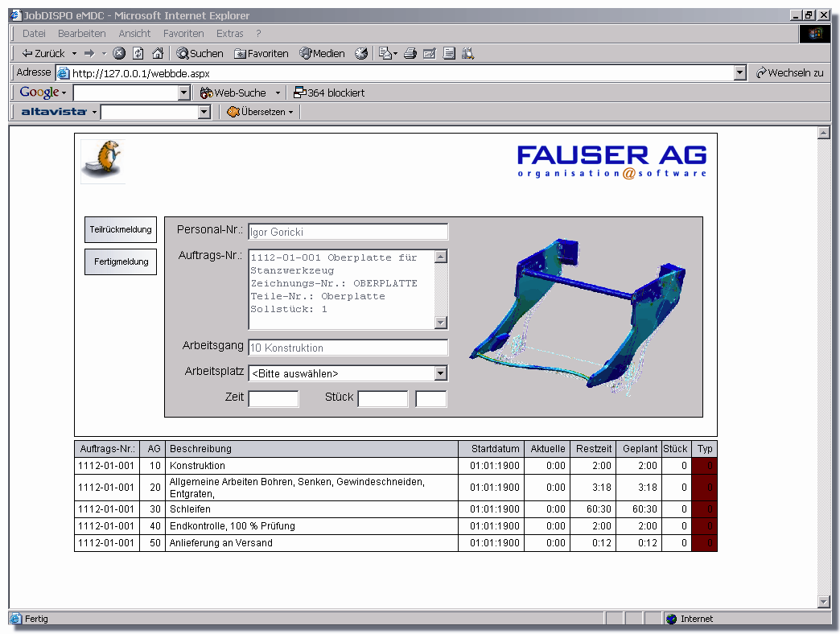This screenshot has width=840, height=634.
Task: Open the Medien toolbar button
Action: (323, 53)
